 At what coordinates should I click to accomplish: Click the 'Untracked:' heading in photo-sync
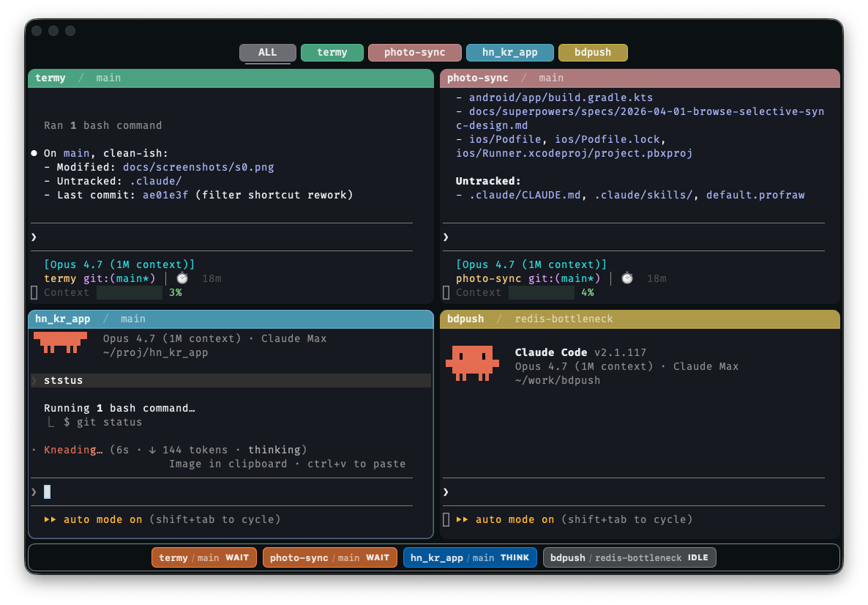(488, 181)
